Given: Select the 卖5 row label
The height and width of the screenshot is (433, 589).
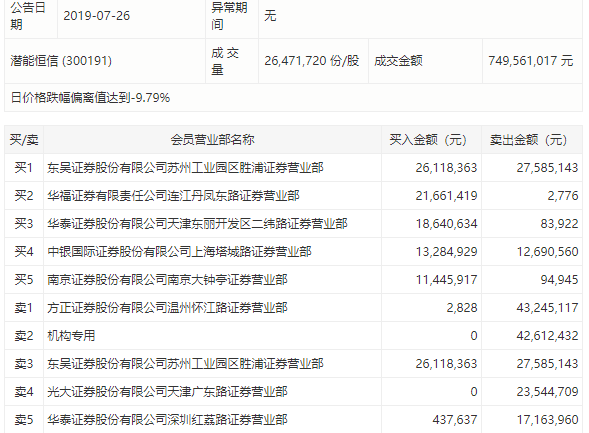Looking at the screenshot, I should pyautogui.click(x=24, y=419).
